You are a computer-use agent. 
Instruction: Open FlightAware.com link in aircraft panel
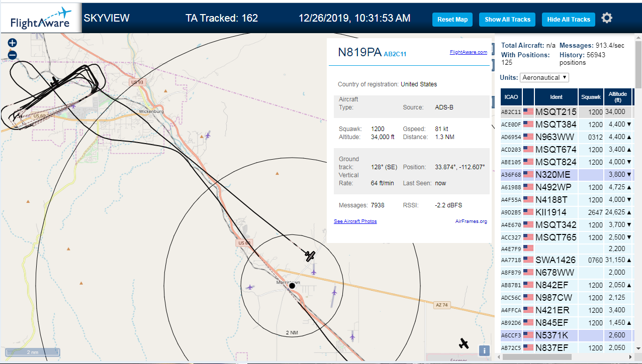tap(468, 52)
